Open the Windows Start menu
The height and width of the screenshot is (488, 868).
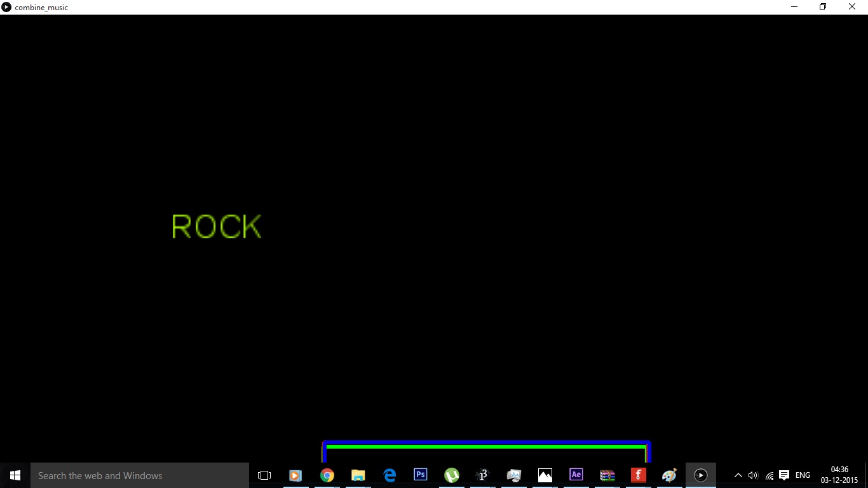pyautogui.click(x=15, y=475)
